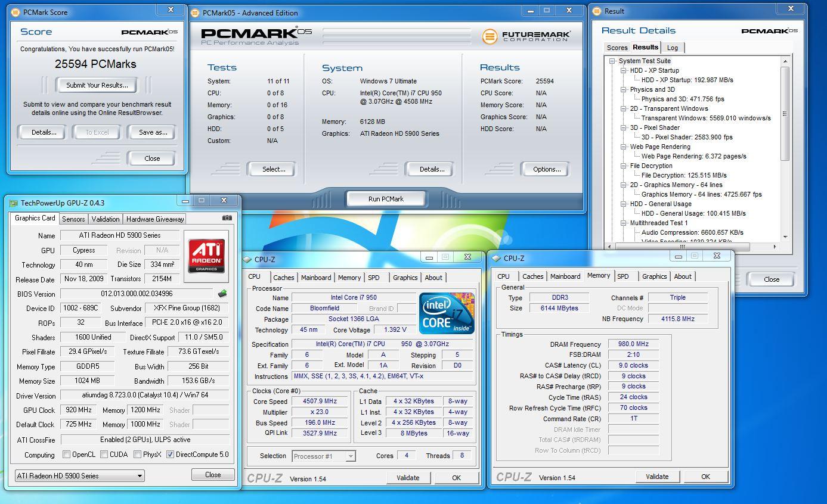Click the Result window title bar icon
The width and height of the screenshot is (827, 504).
pos(597,11)
